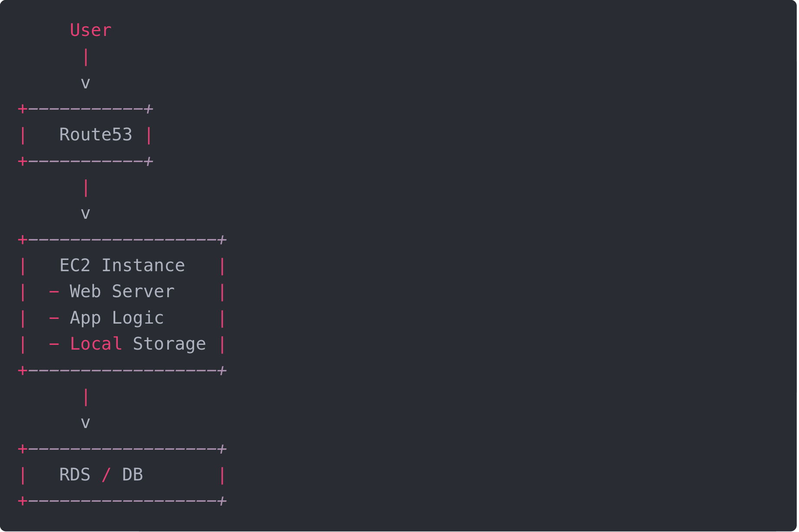The width and height of the screenshot is (799, 532).
Task: Click the arrow 'v' below User
Action: [85, 83]
